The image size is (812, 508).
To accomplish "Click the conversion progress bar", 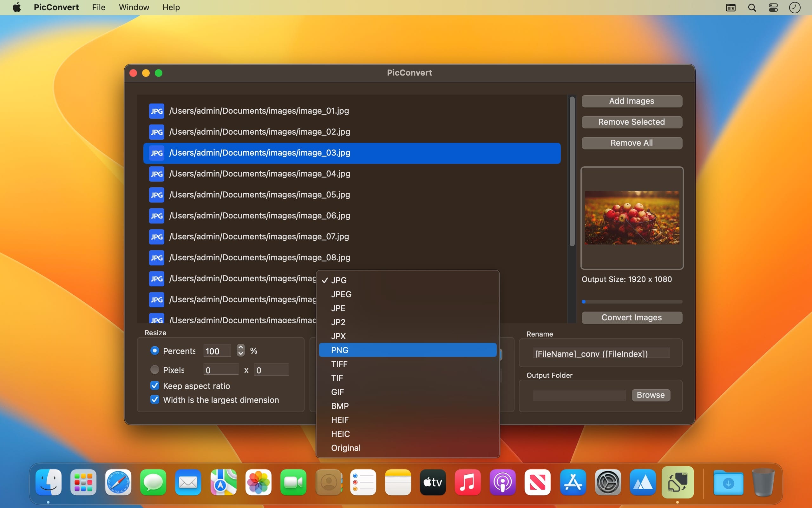I will pos(632,302).
